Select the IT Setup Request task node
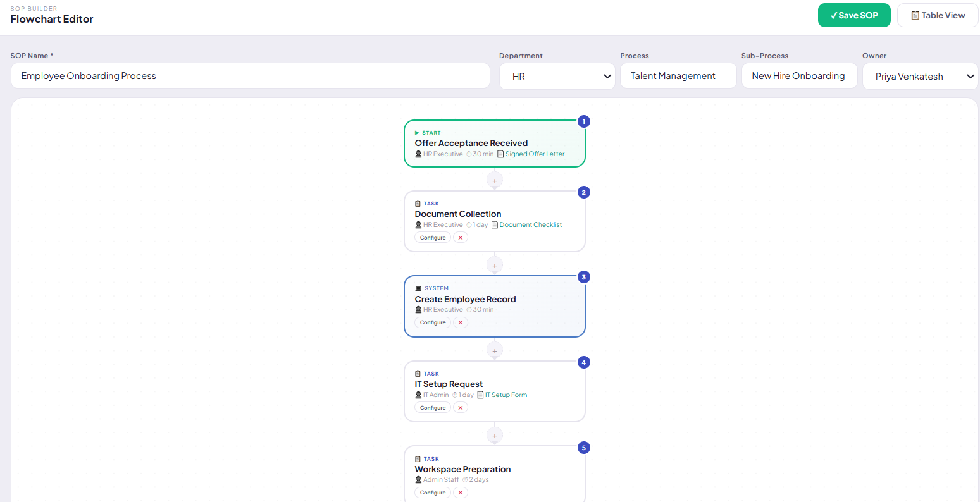980x502 pixels. [x=495, y=391]
